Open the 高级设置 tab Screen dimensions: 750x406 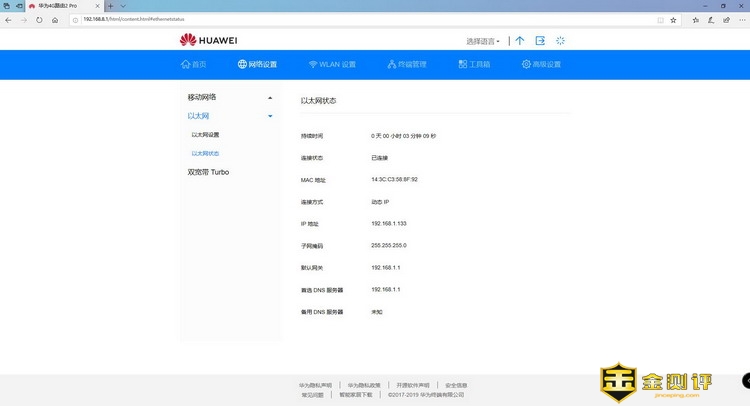(541, 65)
